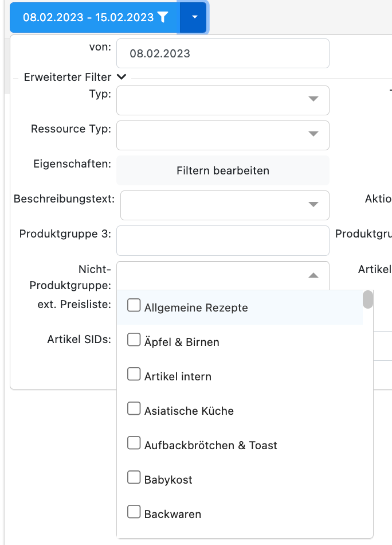Click the Filtern bearbeiten button

[x=222, y=170]
